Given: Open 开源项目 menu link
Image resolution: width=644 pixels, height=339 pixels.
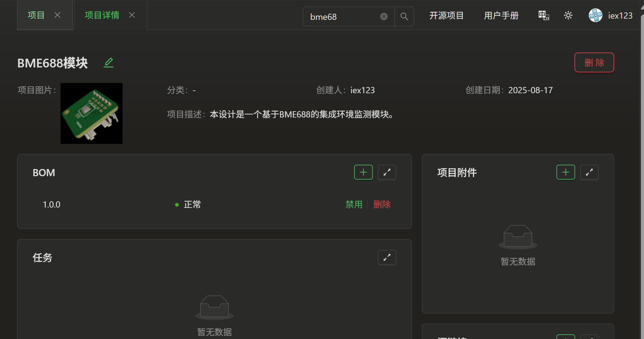Looking at the screenshot, I should (x=446, y=16).
